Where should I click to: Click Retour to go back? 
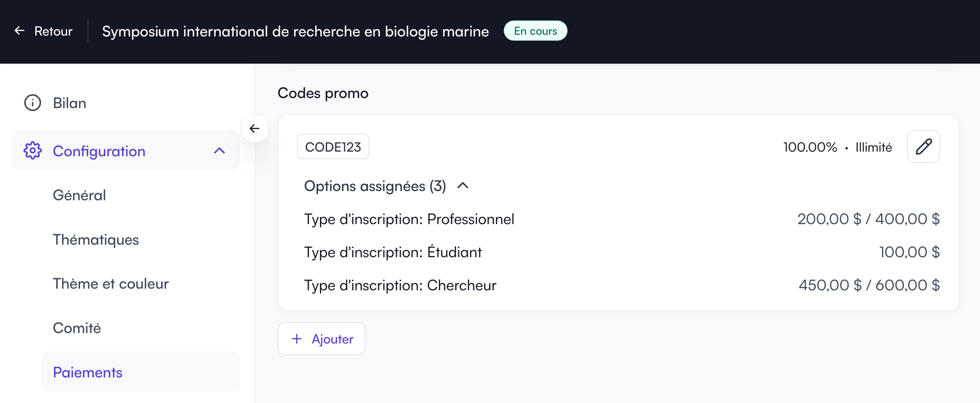coord(53,31)
